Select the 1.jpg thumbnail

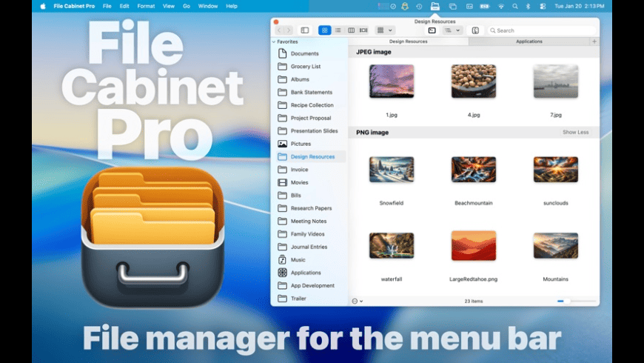(392, 81)
